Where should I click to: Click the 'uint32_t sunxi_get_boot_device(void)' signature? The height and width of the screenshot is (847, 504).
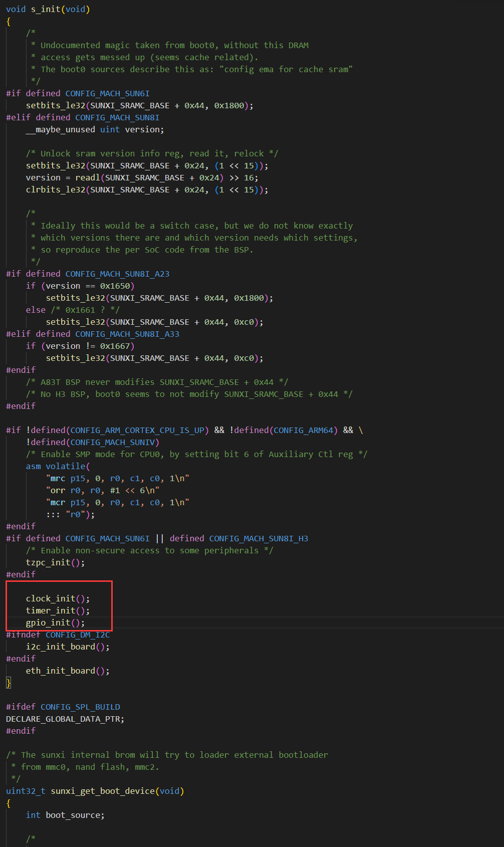pyautogui.click(x=95, y=791)
